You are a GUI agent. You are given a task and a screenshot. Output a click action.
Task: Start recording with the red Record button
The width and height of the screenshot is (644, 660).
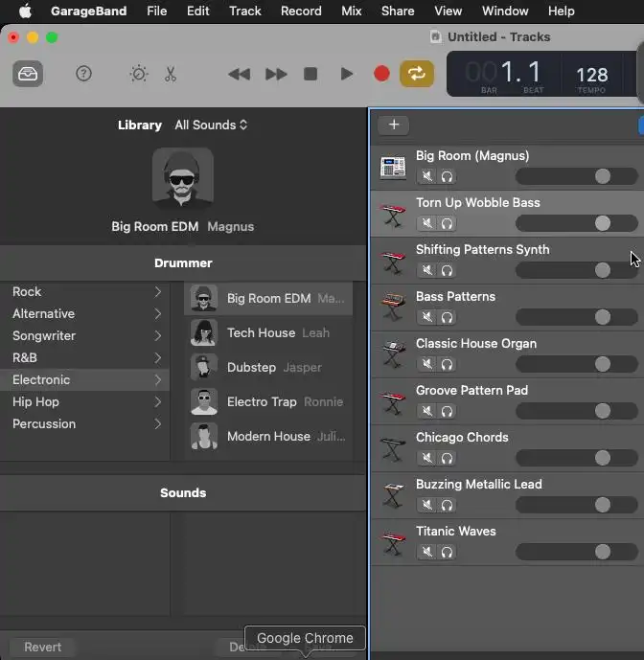381,74
